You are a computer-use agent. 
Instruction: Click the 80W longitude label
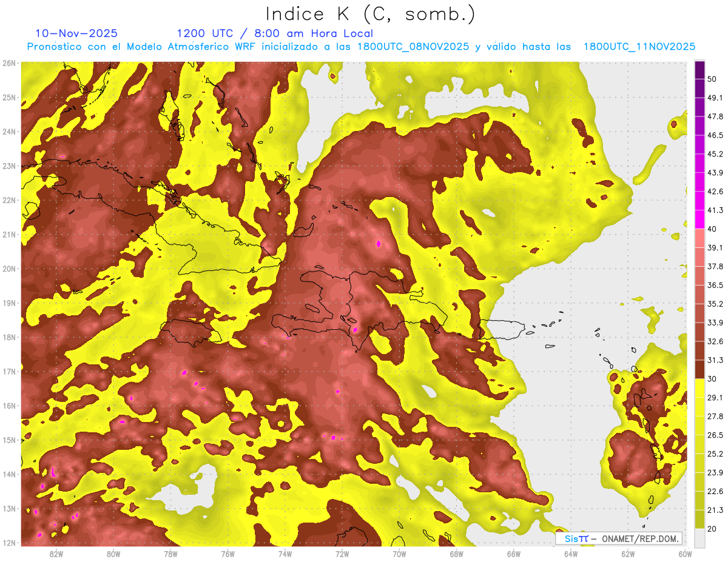pos(113,554)
